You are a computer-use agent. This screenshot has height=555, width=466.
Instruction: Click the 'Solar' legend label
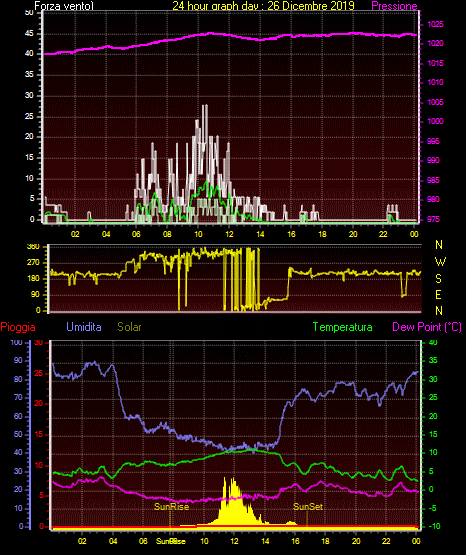pos(130,327)
